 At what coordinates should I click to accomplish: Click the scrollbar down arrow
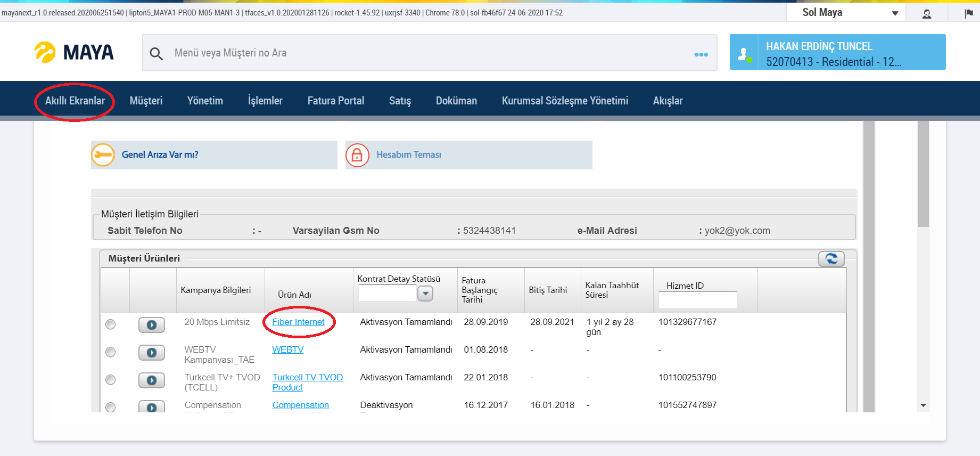pyautogui.click(x=923, y=405)
